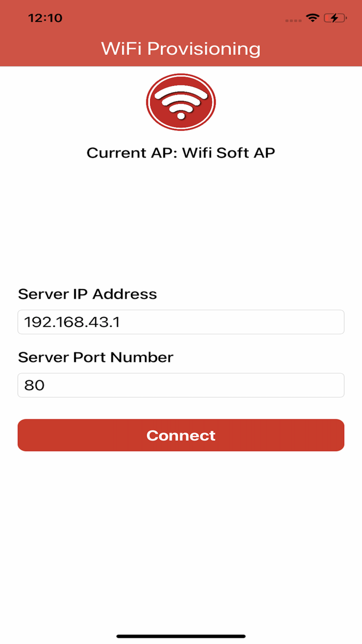
Task: Tap the red header bar at top
Action: (181, 33)
